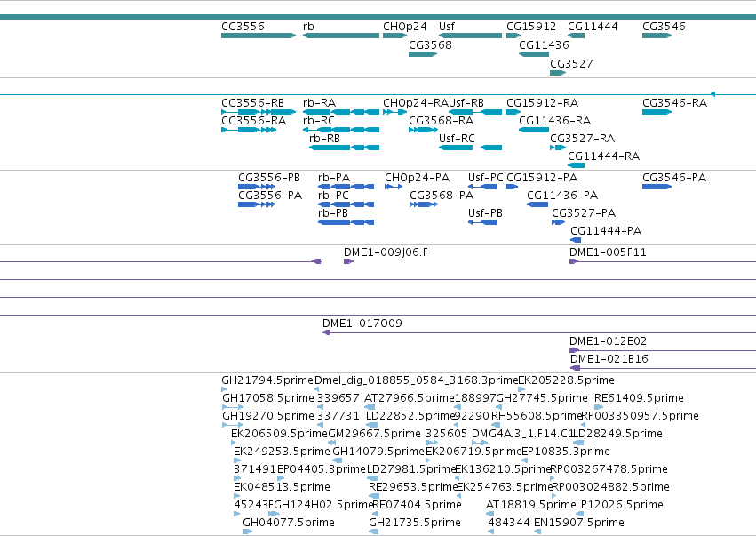Image resolution: width=756 pixels, height=536 pixels.
Task: Select the GH04077.5prime EST label
Action: (x=289, y=523)
